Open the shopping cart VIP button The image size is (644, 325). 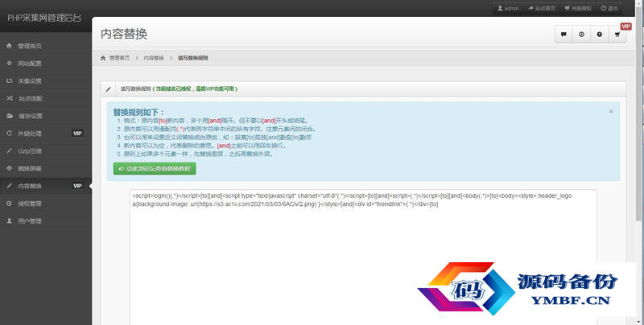coord(617,35)
